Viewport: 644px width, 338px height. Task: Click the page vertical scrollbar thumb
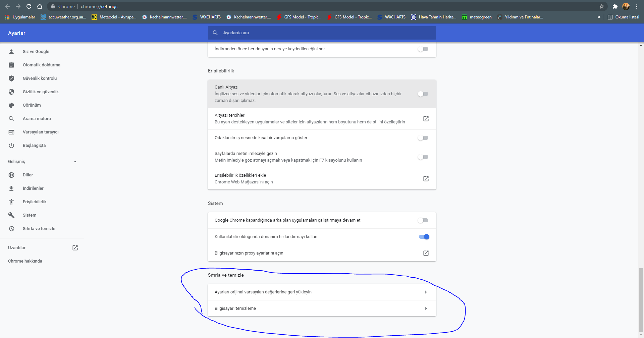641,300
